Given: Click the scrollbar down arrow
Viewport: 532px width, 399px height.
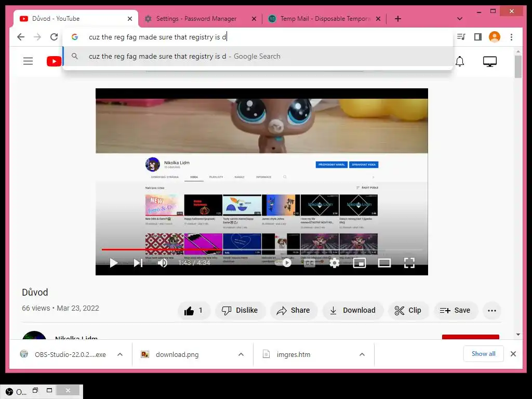Looking at the screenshot, I should pos(518,335).
